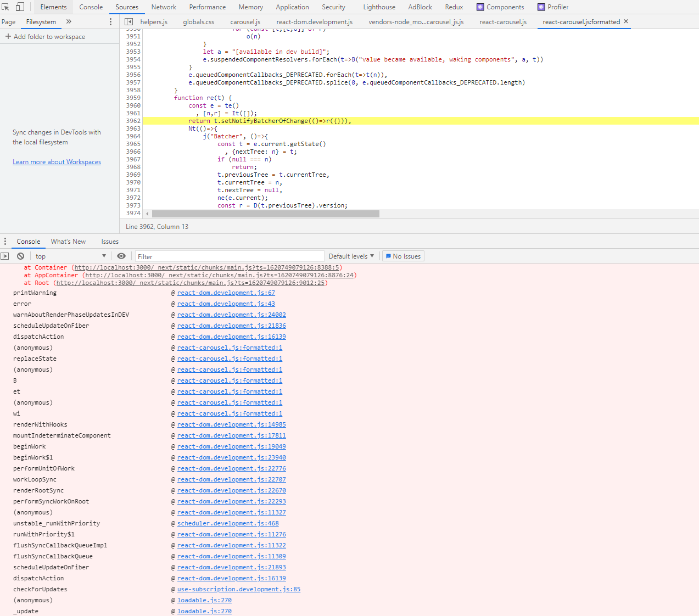Viewport: 699px width, 616px height.
Task: Open Root stack link main.js:9012:25
Action: tap(191, 283)
